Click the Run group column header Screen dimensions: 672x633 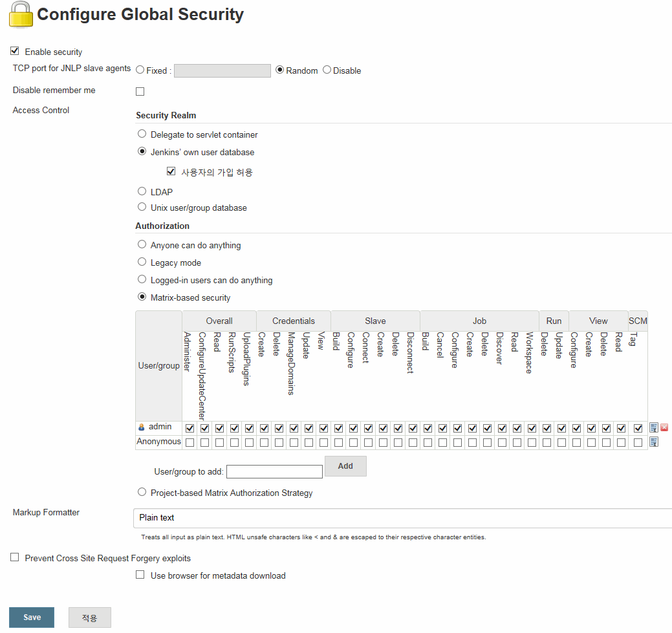click(554, 321)
